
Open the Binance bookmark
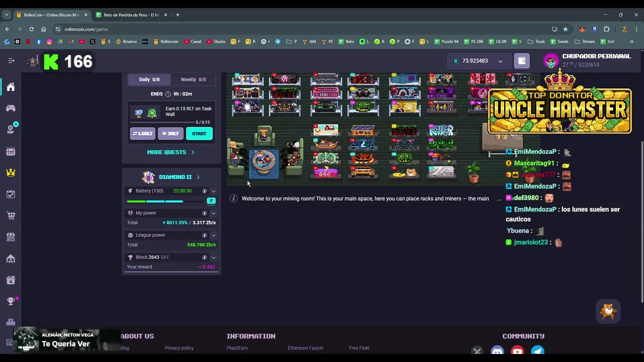tap(126, 42)
